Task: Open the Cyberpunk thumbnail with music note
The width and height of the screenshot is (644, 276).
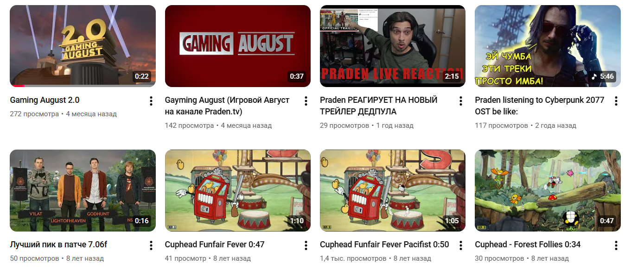Action: click(x=548, y=46)
